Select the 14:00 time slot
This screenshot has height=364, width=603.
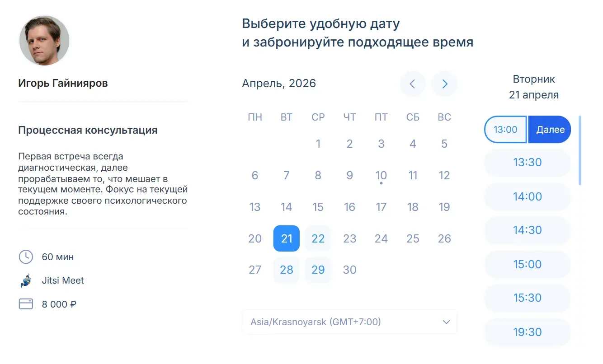point(527,196)
